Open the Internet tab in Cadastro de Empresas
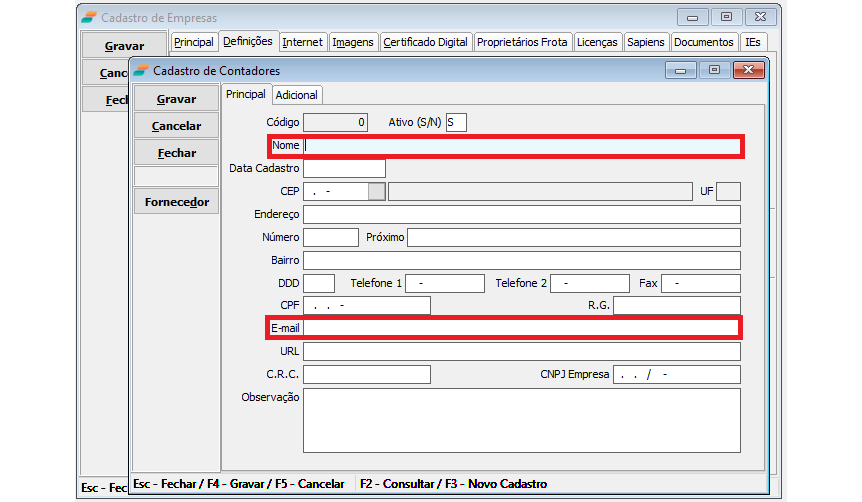Screen dimensions: 862x502 click(302, 42)
